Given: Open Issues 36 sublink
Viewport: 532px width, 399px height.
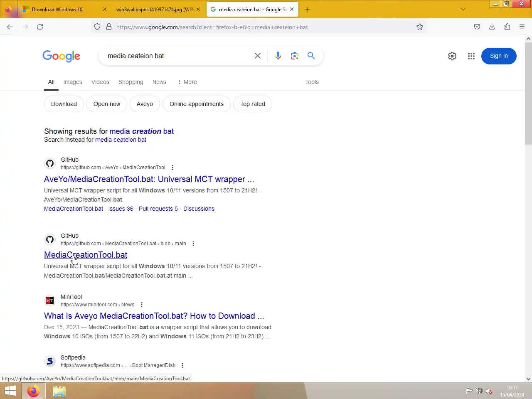Looking at the screenshot, I should (x=121, y=209).
